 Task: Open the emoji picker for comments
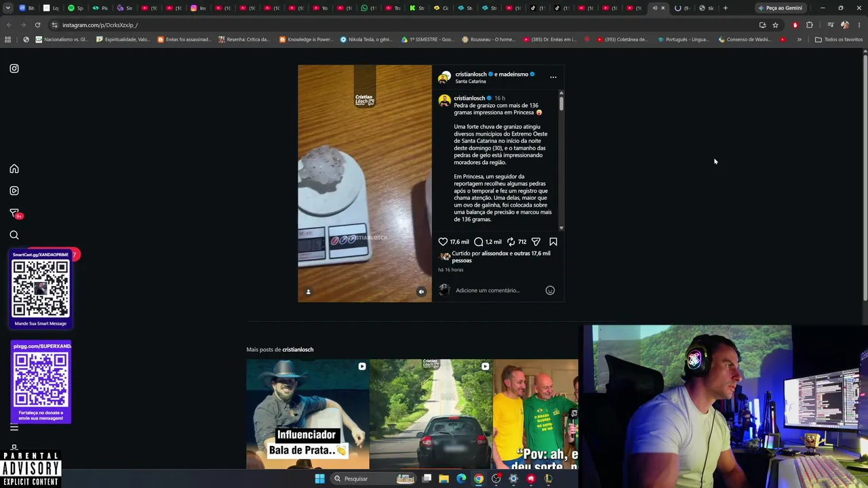(x=550, y=290)
